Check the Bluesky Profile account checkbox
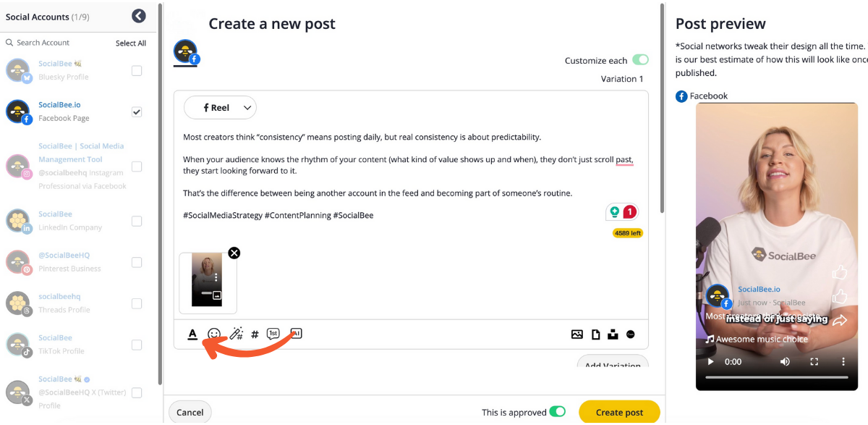868x425 pixels. pyautogui.click(x=137, y=71)
